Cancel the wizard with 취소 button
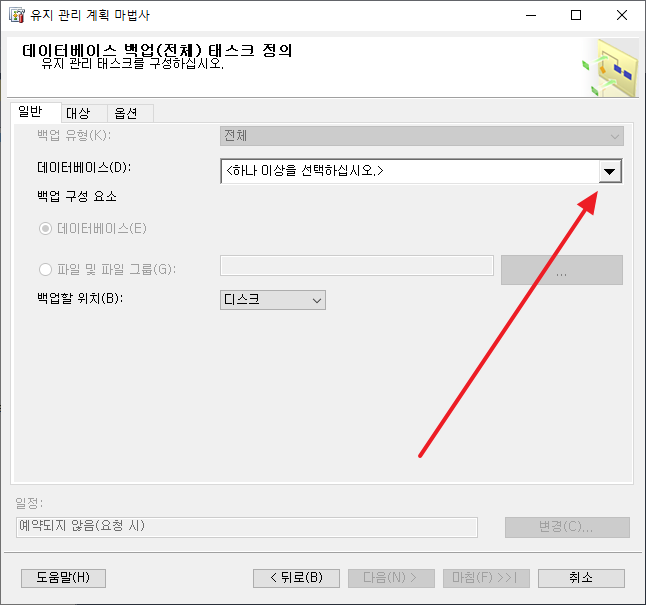Image resolution: width=646 pixels, height=605 pixels. point(581,578)
